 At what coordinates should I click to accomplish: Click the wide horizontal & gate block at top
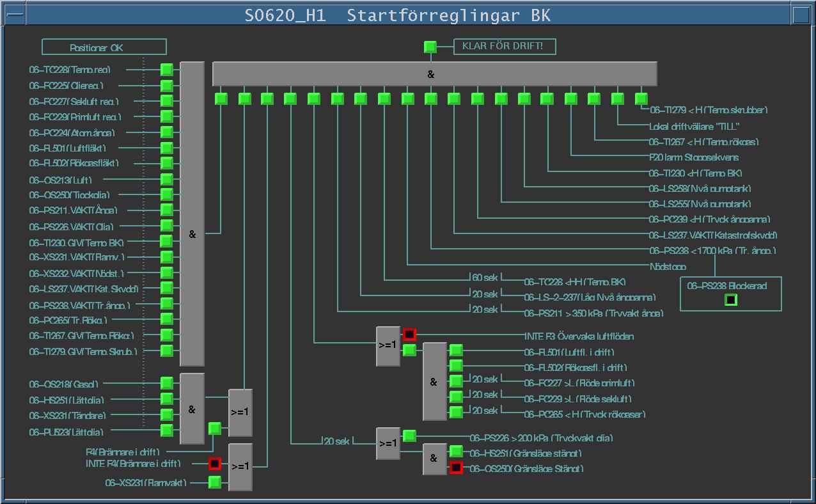[434, 74]
